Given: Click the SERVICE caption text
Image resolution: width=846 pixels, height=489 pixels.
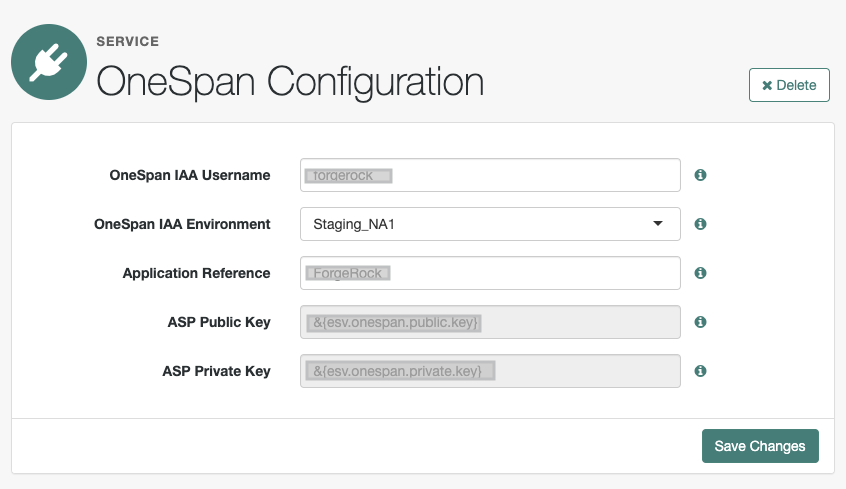Looking at the screenshot, I should pos(128,42).
